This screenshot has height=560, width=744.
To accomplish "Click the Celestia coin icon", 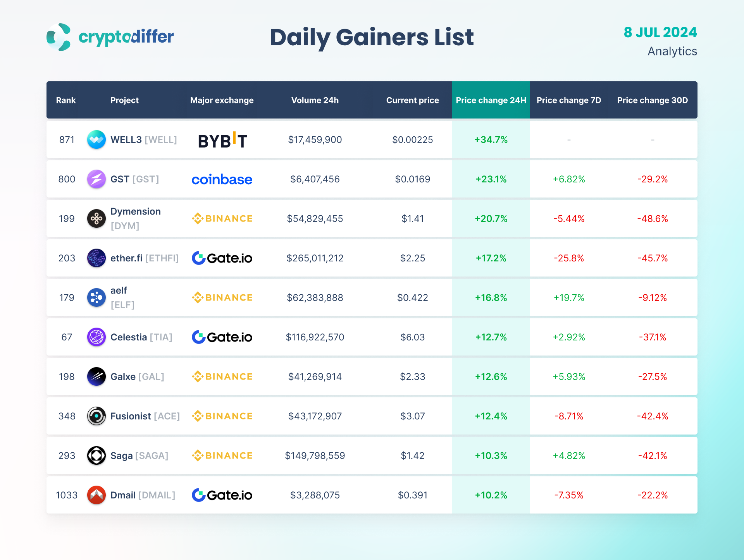I will (96, 337).
